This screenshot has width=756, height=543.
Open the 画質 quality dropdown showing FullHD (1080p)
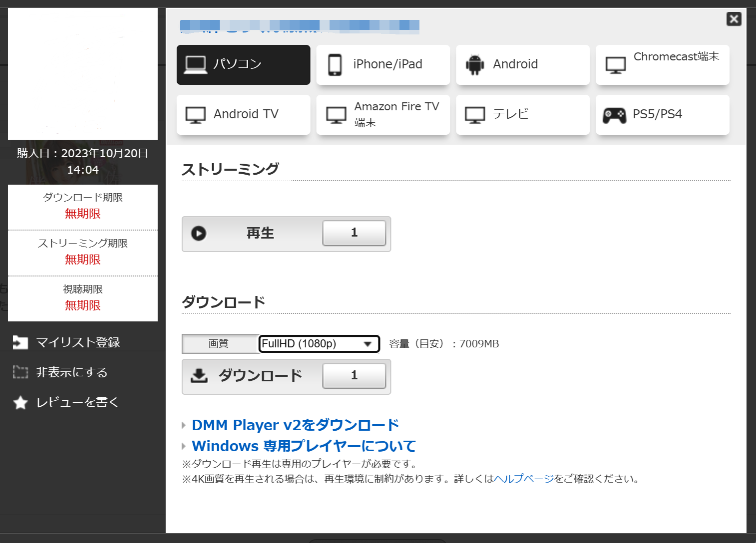tap(319, 343)
